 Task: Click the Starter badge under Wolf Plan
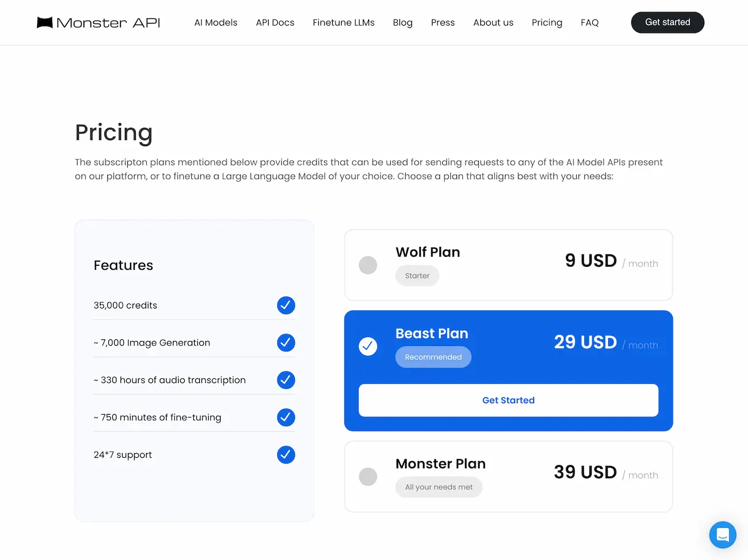pos(417,275)
